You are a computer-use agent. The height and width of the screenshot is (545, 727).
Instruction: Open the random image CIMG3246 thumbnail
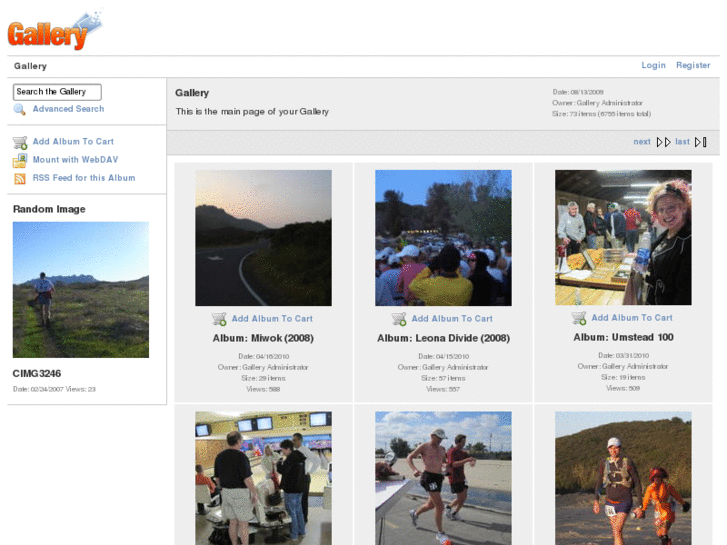81,289
